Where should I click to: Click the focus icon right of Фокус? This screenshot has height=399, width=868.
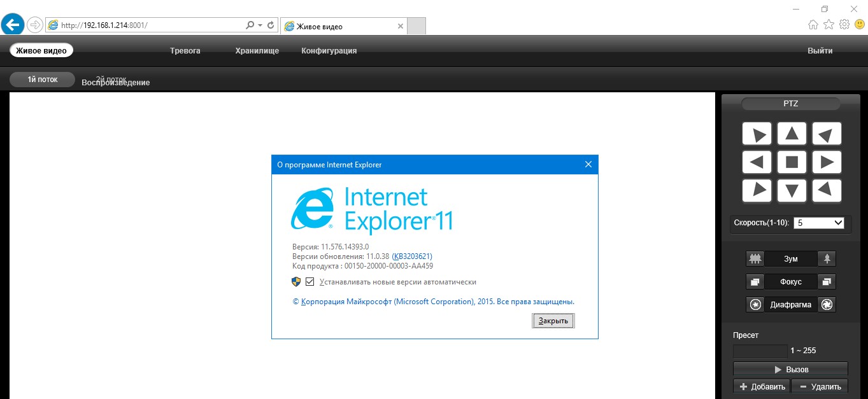point(827,282)
